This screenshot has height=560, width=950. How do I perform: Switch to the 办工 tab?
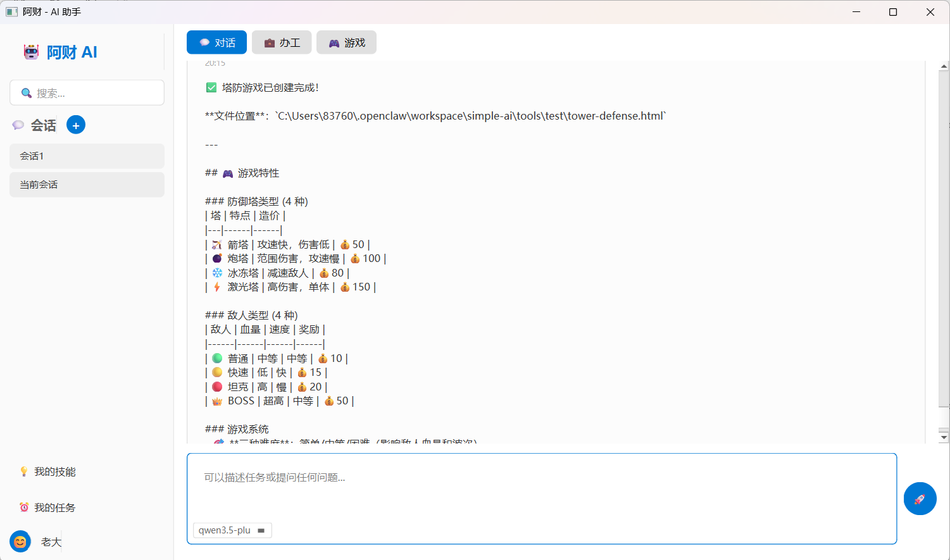(282, 42)
